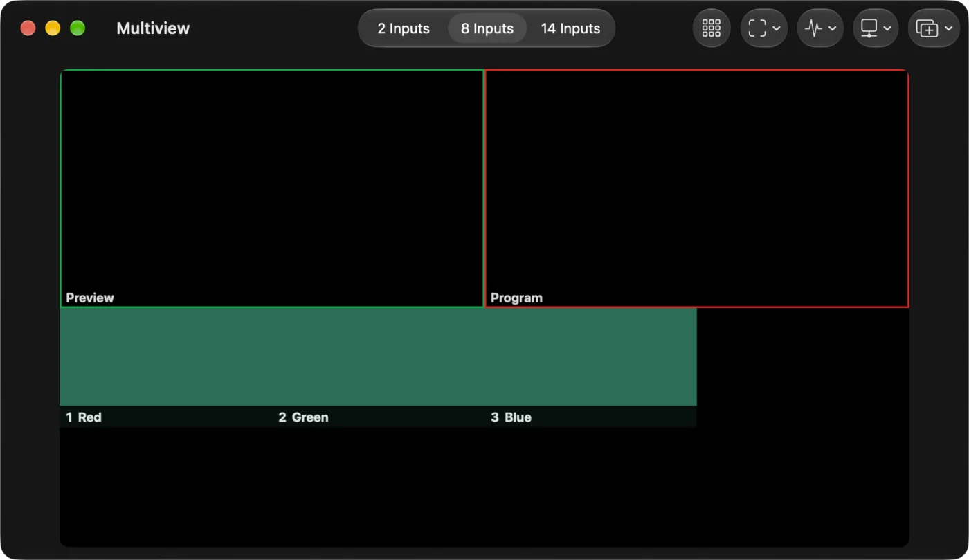Click the "1 Red" input label

[84, 417]
